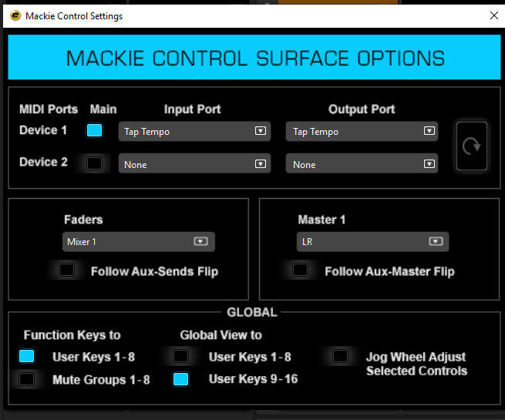
Task: Click the Follow Aux-Master Flip label
Action: (389, 271)
